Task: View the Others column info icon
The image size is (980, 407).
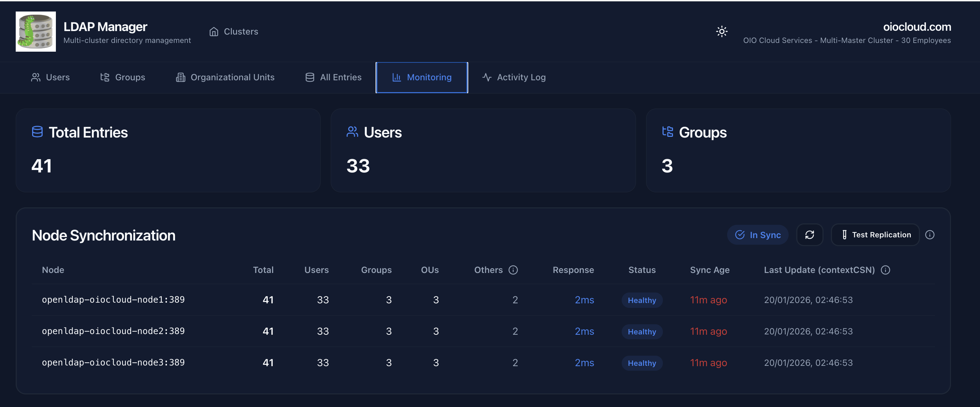Action: click(513, 270)
